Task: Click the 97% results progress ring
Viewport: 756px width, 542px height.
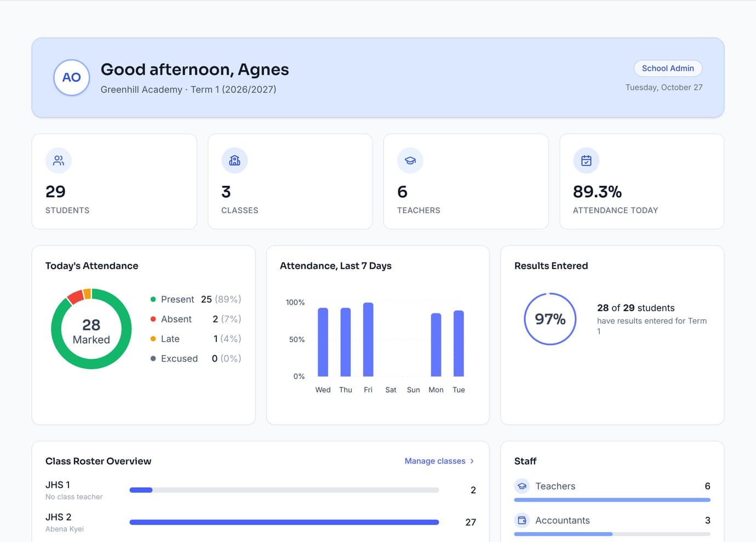Action: pyautogui.click(x=550, y=319)
